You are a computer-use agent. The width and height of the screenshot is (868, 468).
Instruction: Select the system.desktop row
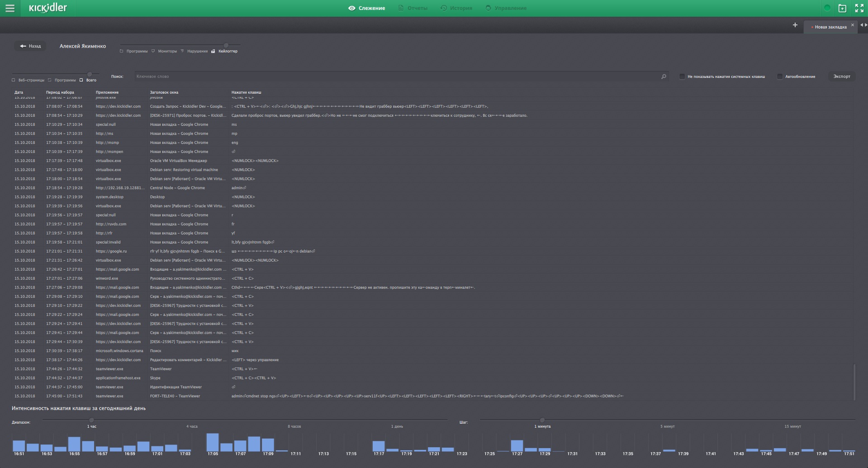pos(433,197)
